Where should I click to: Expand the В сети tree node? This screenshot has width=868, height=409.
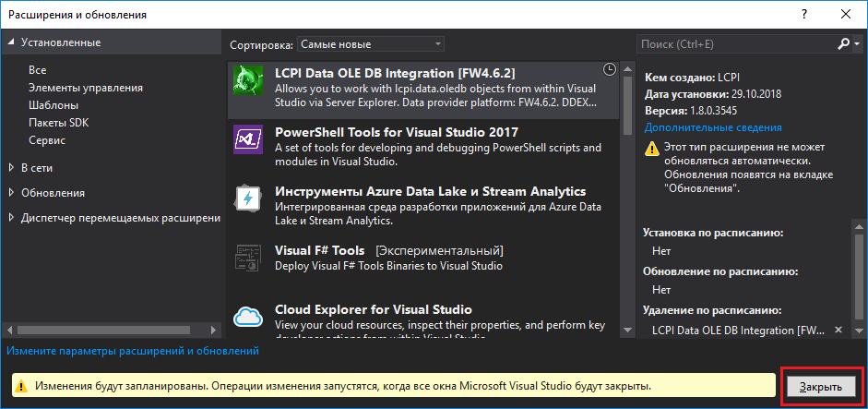pyautogui.click(x=12, y=167)
